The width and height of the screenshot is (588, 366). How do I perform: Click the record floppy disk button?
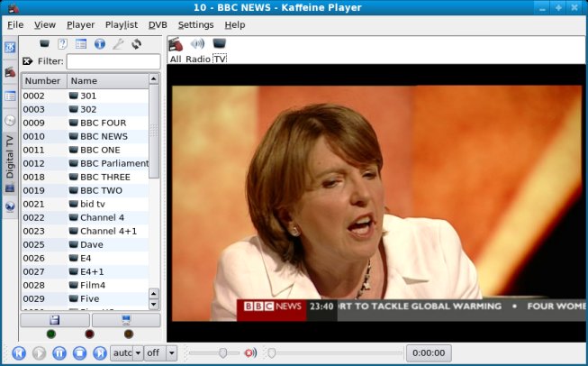pos(55,320)
